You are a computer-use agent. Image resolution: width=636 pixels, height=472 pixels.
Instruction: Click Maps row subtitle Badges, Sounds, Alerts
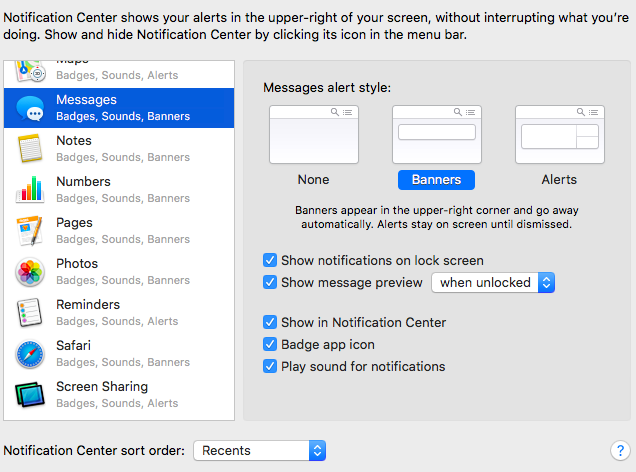point(117,75)
